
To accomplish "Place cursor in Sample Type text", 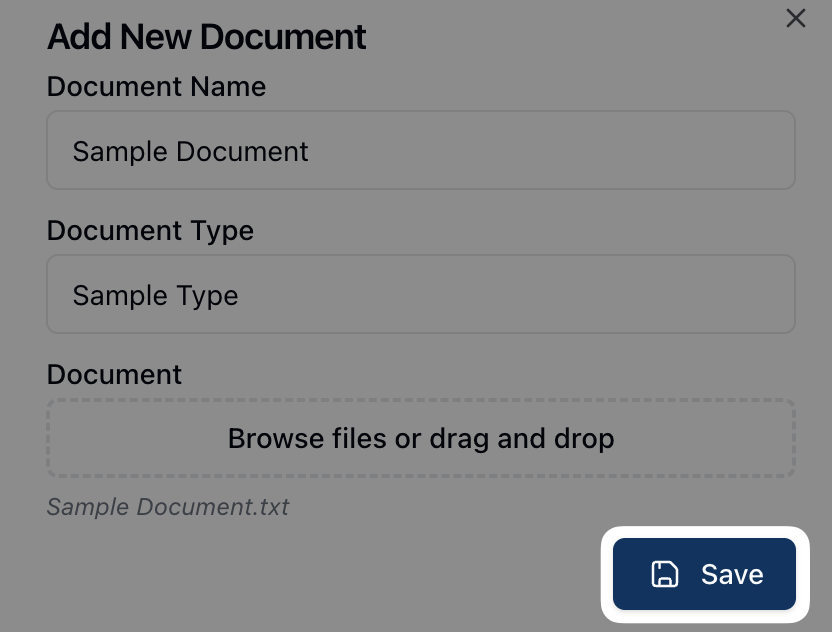I will pyautogui.click(x=155, y=296).
